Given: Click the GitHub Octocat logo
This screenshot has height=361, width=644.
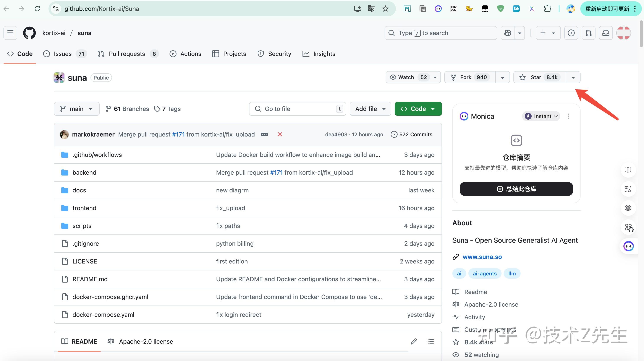Looking at the screenshot, I should [x=29, y=33].
